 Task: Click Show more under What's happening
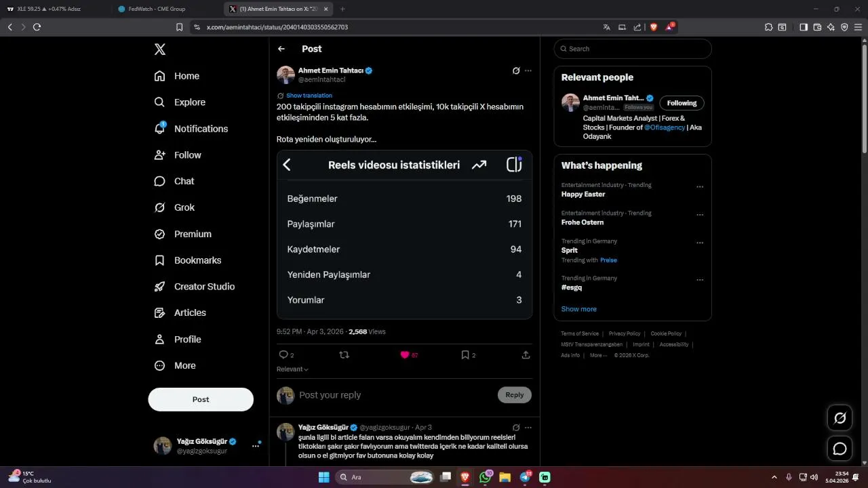click(579, 309)
